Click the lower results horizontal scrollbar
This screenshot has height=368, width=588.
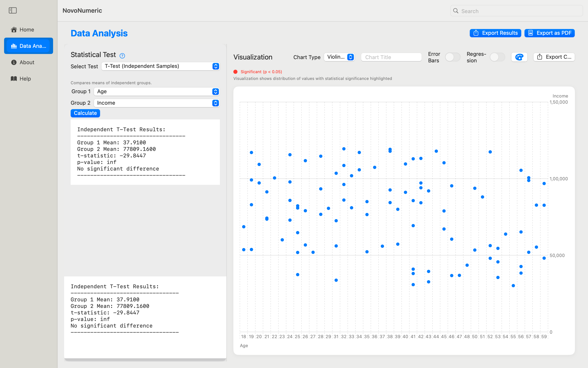click(145, 359)
